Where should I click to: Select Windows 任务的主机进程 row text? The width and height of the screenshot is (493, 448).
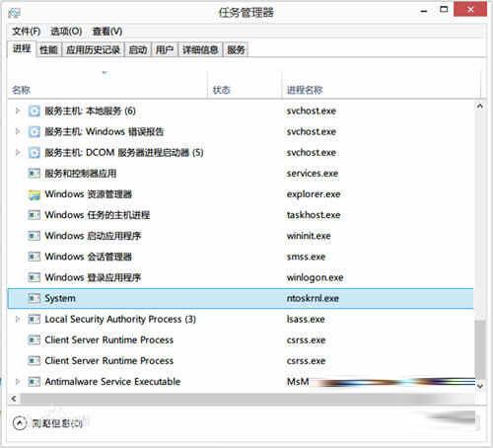pos(98,215)
